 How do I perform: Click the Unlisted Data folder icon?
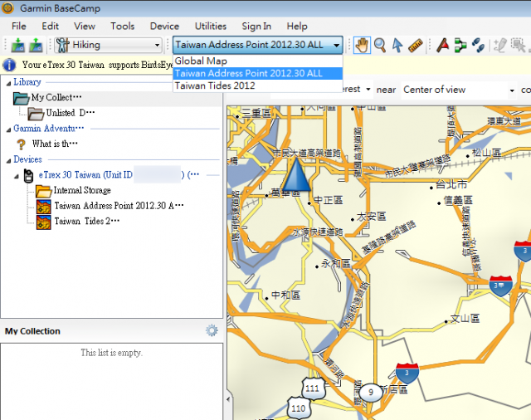[36, 114]
